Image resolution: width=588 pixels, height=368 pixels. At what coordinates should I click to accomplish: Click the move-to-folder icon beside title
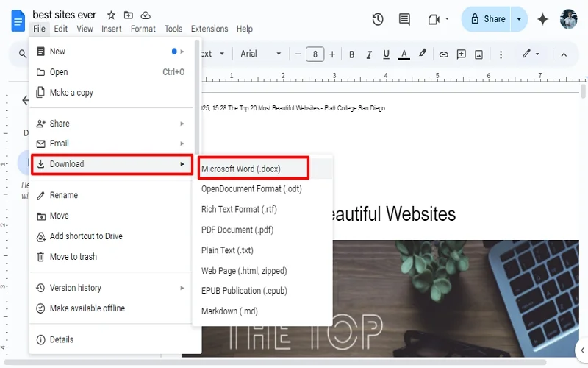point(128,15)
